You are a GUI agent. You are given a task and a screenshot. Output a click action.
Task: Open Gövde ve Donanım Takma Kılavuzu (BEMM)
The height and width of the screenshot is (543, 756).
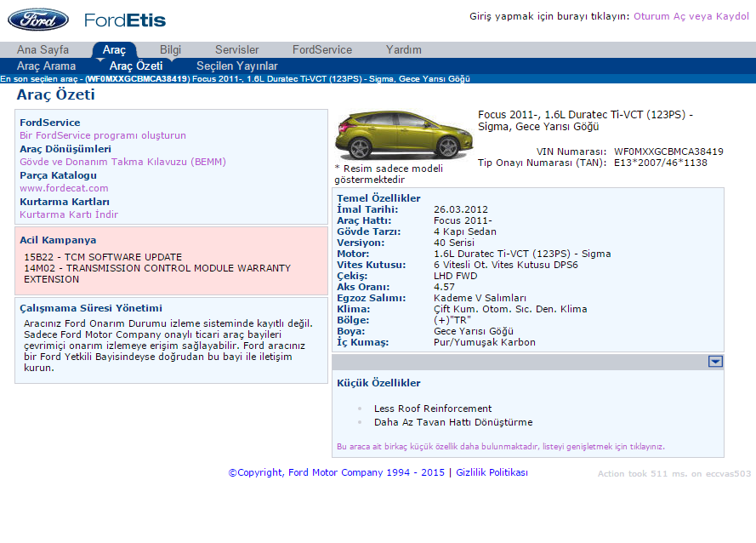tap(122, 162)
